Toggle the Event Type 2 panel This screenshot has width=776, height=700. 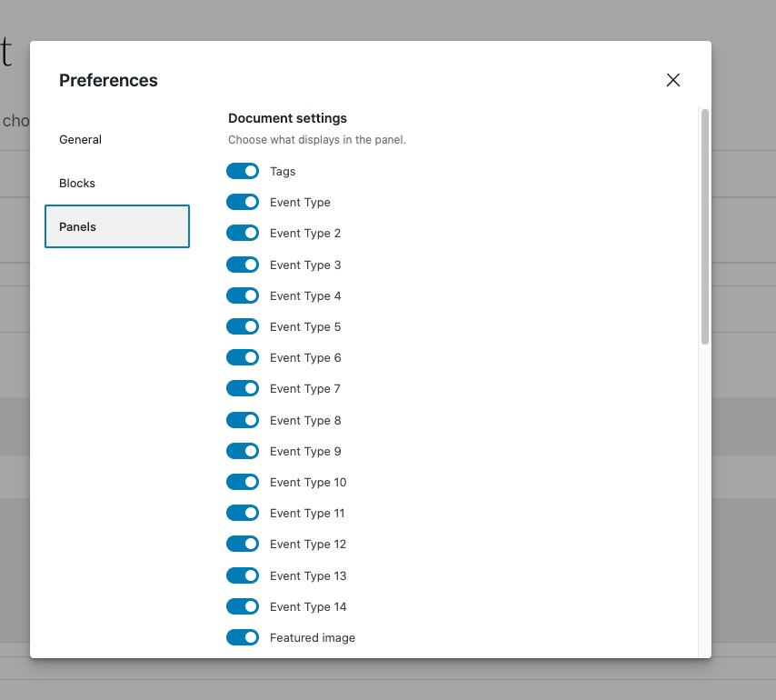[243, 233]
